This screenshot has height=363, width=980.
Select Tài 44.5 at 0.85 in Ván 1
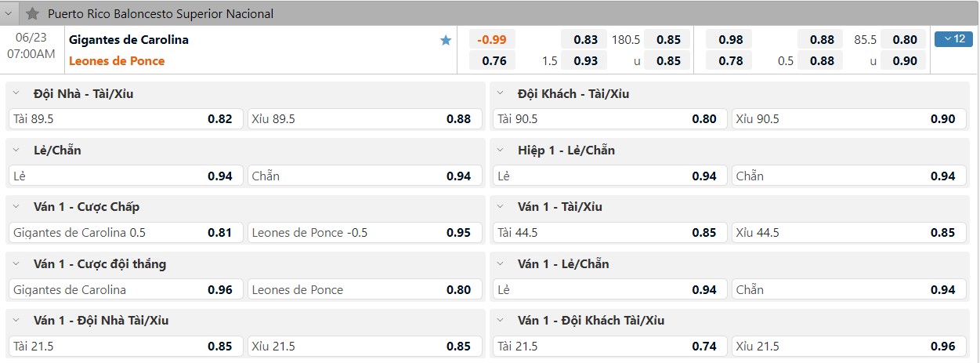(610, 233)
